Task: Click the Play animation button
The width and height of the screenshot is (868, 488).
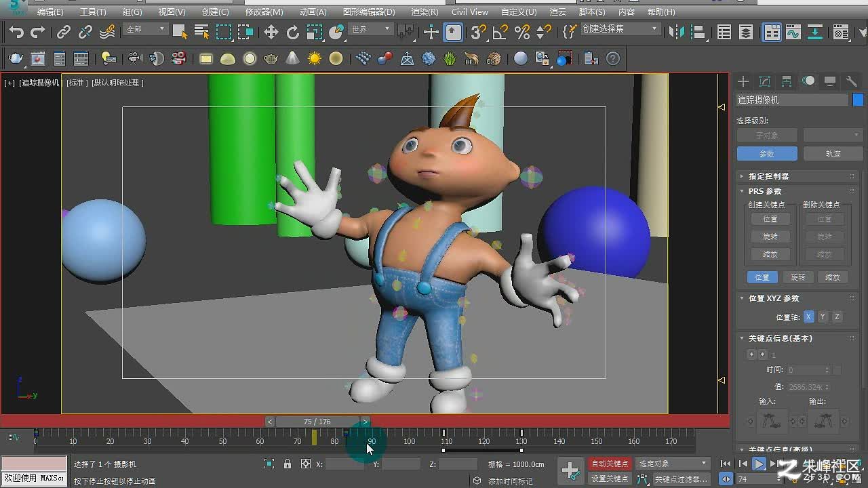Action: (x=759, y=464)
